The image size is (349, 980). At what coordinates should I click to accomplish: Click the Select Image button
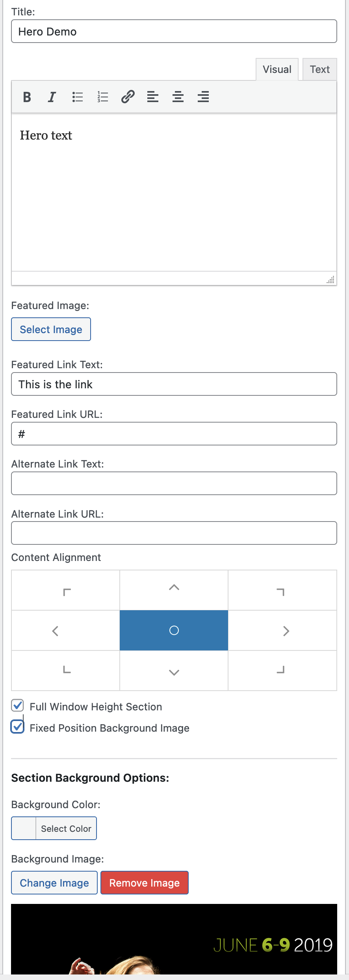tap(51, 329)
